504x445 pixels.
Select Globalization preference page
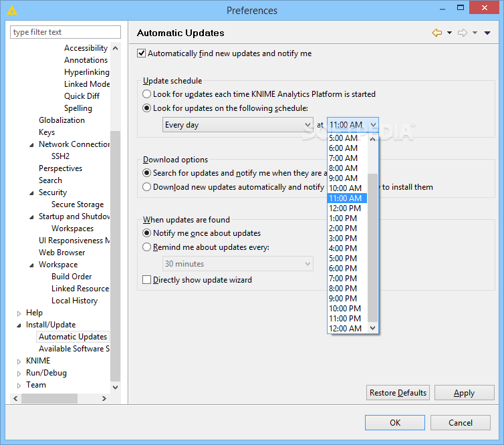point(61,120)
